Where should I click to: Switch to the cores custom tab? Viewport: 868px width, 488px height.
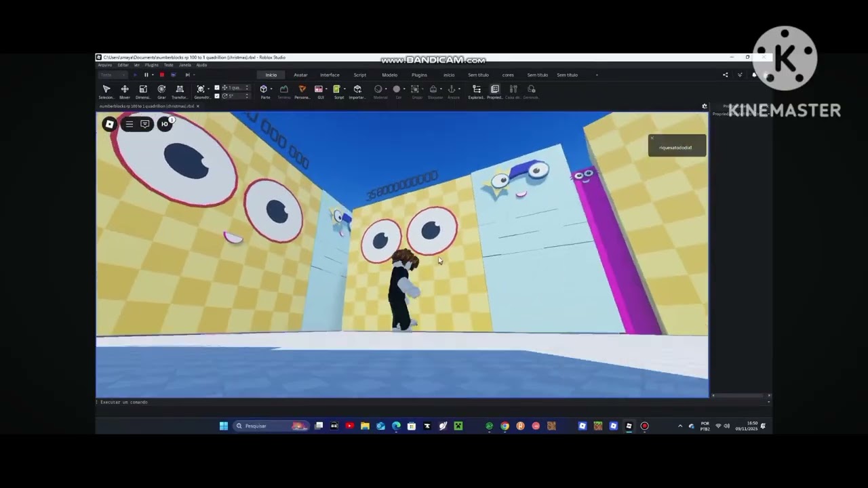pos(508,75)
